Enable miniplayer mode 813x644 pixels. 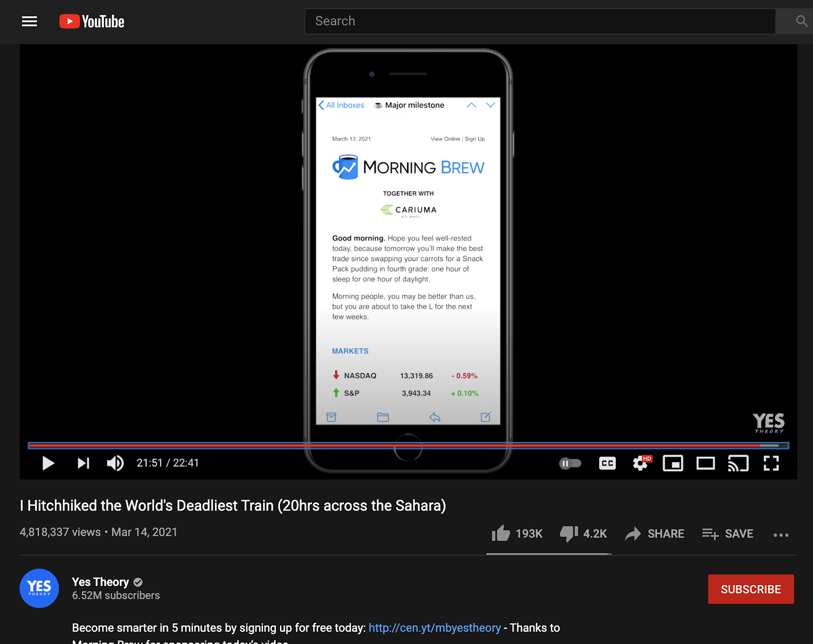(x=673, y=463)
